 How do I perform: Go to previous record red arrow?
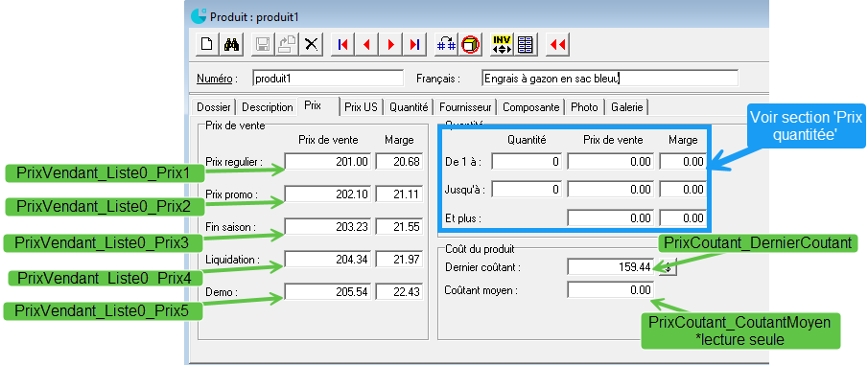click(x=366, y=45)
